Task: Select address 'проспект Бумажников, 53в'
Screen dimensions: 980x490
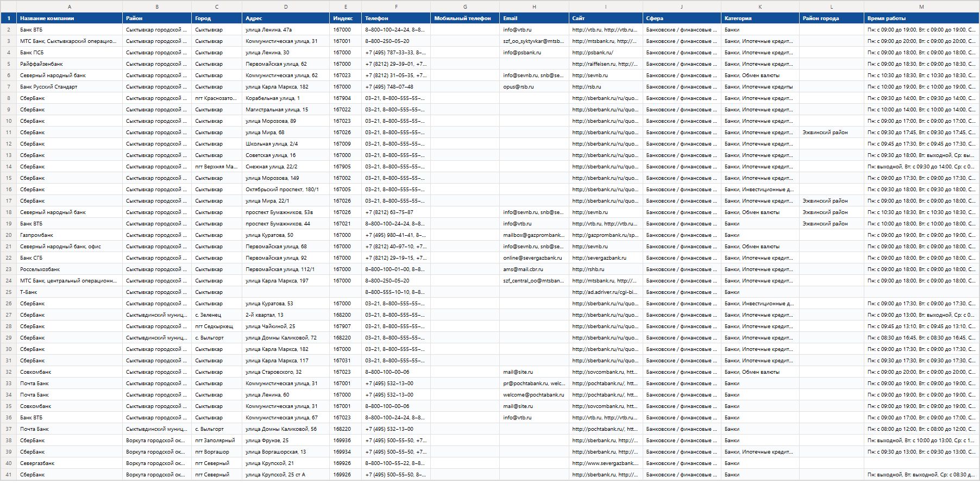Action: coord(286,212)
